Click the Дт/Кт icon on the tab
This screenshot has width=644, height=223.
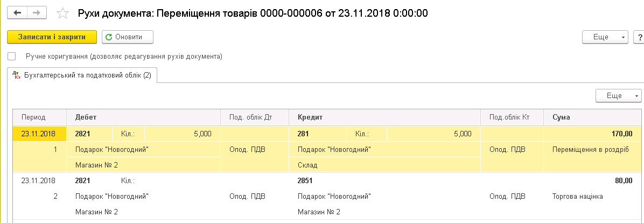click(x=17, y=75)
